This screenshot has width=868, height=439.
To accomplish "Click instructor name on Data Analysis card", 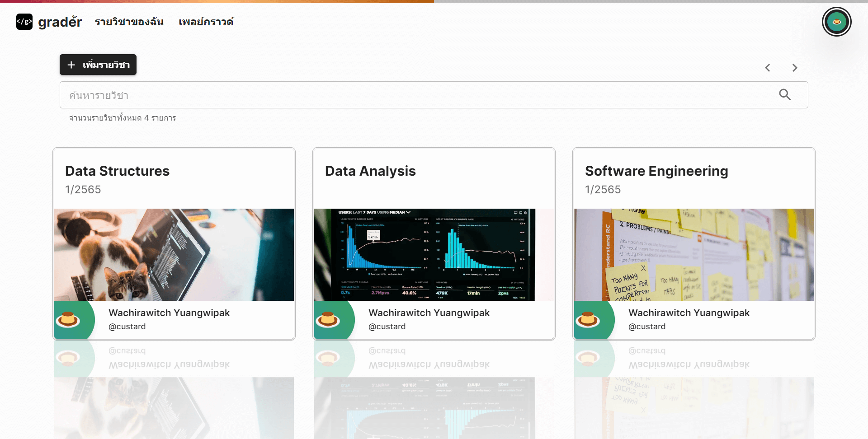I will pos(429,313).
